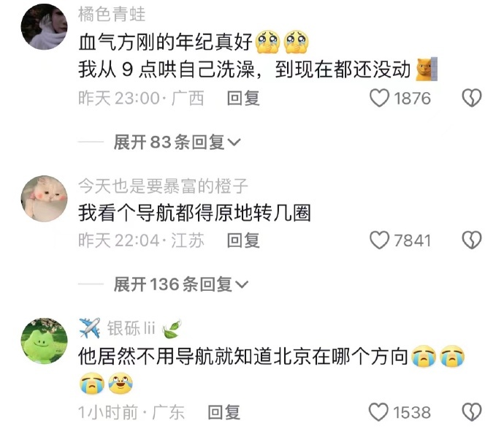The image size is (504, 440).
Task: Expand the 136 replies thread
Action: click(181, 284)
